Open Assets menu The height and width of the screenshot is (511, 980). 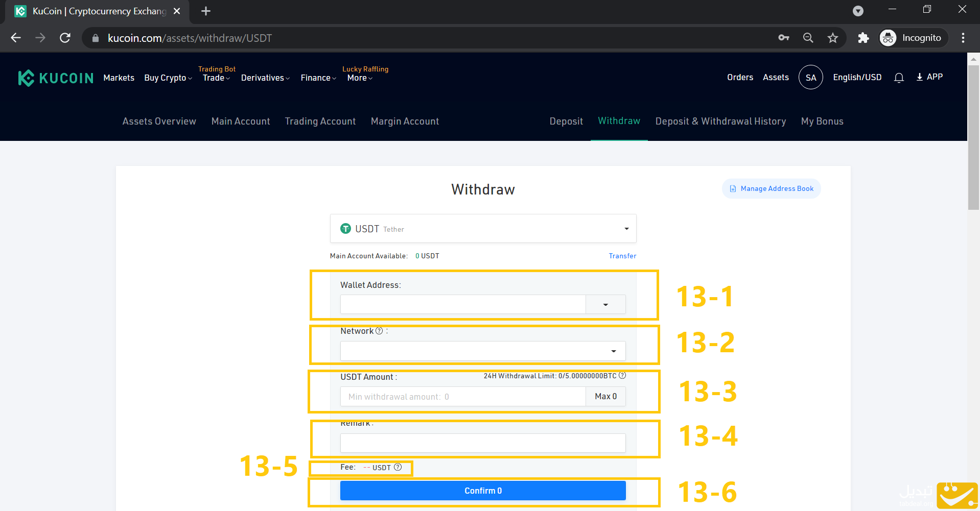pos(776,78)
